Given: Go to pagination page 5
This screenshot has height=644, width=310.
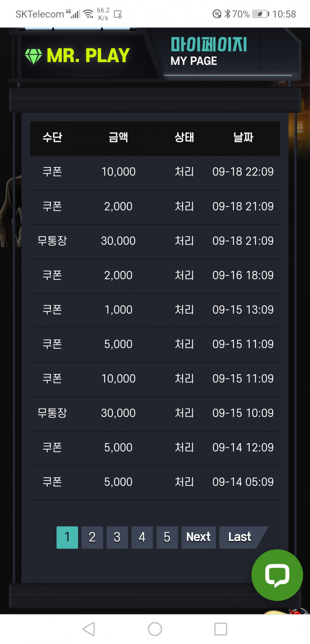Looking at the screenshot, I should tap(167, 537).
